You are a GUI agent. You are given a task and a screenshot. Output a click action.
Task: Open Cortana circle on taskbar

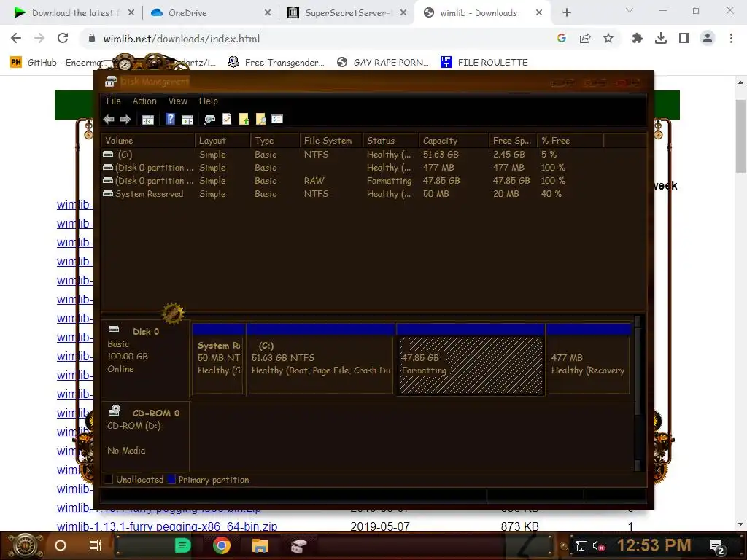pos(61,545)
